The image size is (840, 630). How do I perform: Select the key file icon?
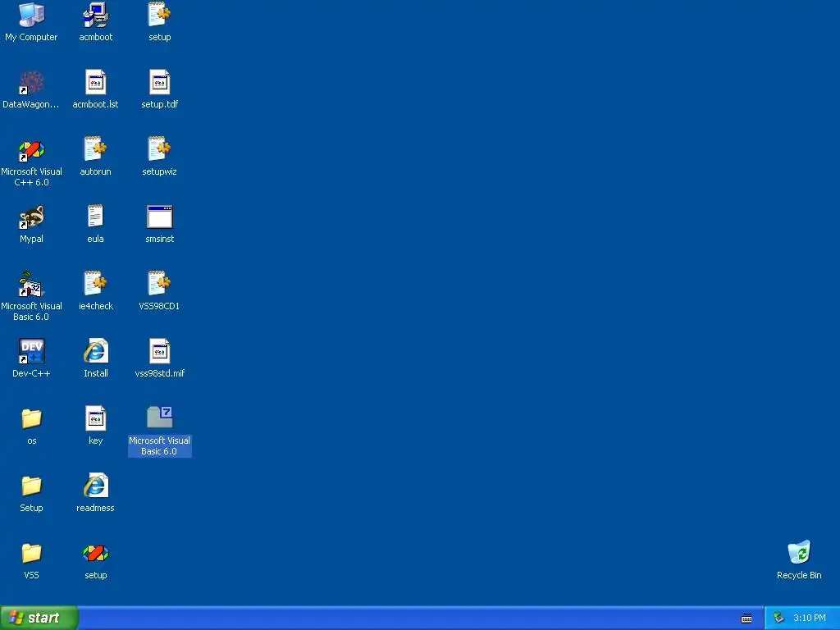pos(96,418)
